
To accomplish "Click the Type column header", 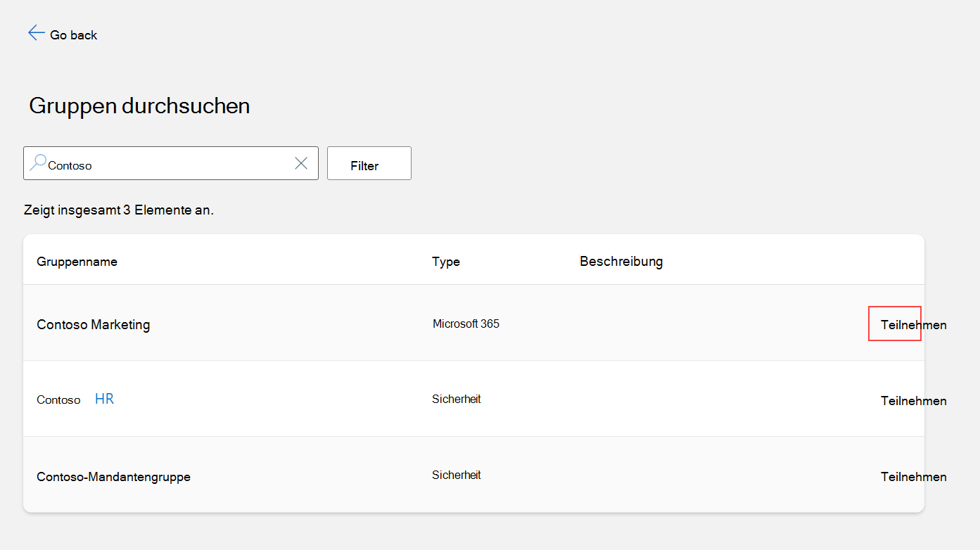I will [446, 262].
